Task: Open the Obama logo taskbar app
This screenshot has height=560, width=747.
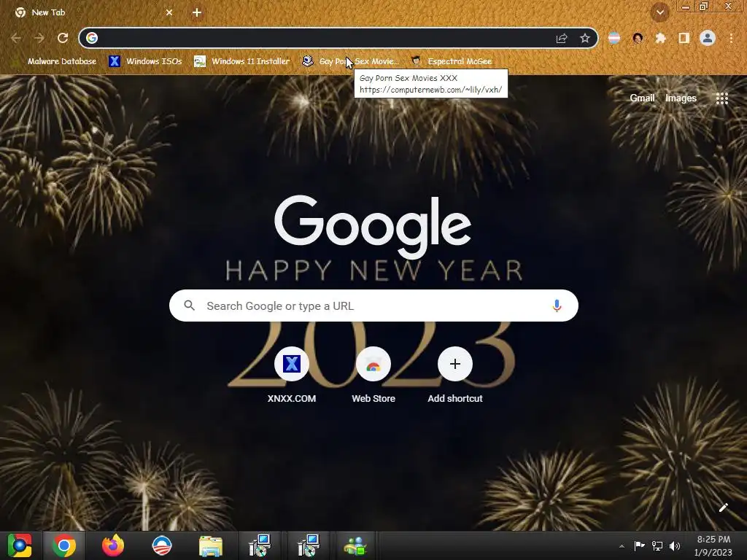Action: [161, 545]
